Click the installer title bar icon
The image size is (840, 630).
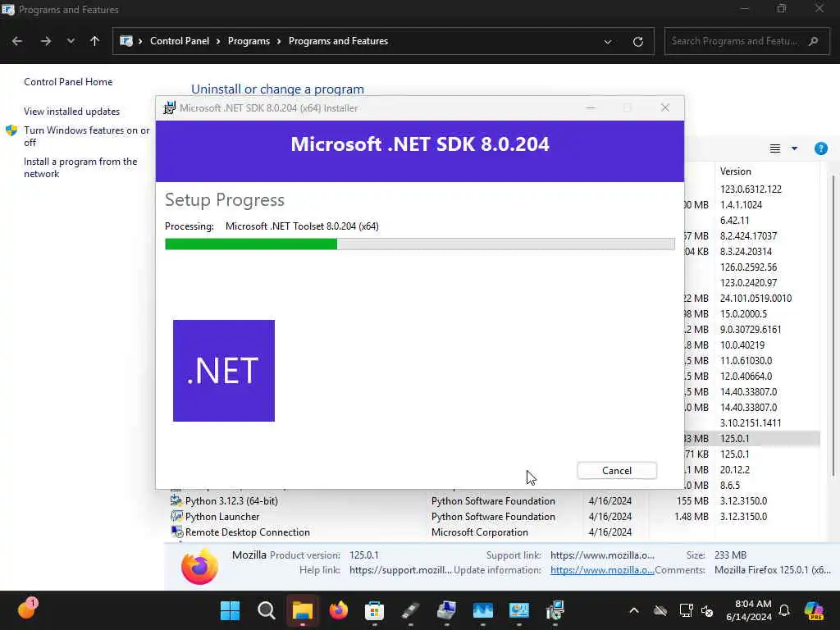(x=169, y=107)
